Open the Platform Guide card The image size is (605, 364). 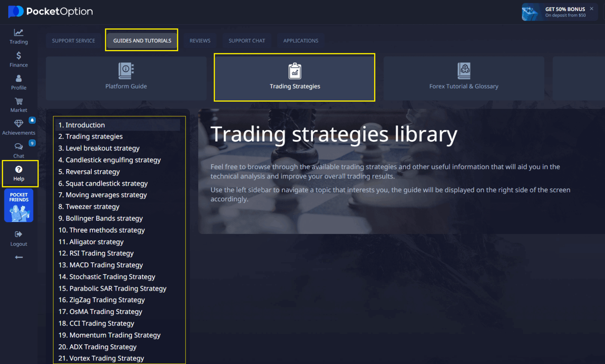click(x=126, y=77)
